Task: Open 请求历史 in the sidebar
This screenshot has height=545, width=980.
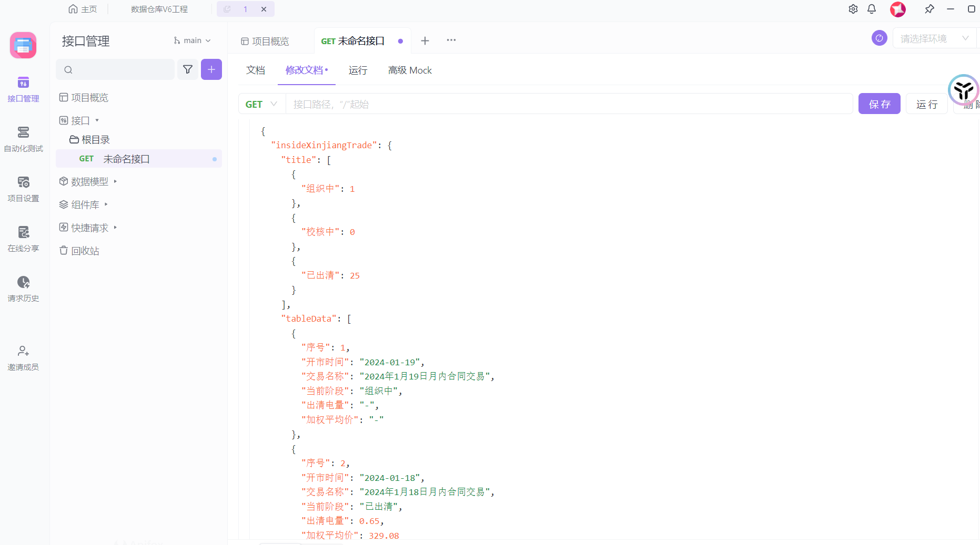Action: click(23, 289)
